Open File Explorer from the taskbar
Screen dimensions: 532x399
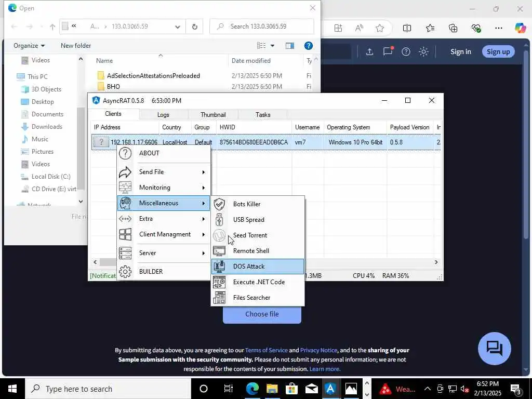[x=272, y=389]
